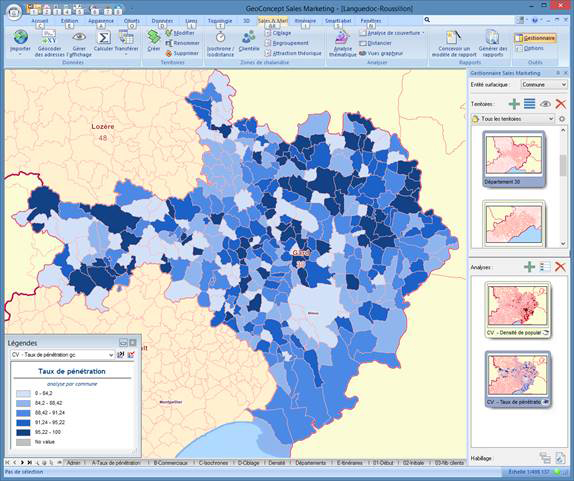Click the Calculer sigma icon
The height and width of the screenshot is (481, 574).
coord(104,37)
